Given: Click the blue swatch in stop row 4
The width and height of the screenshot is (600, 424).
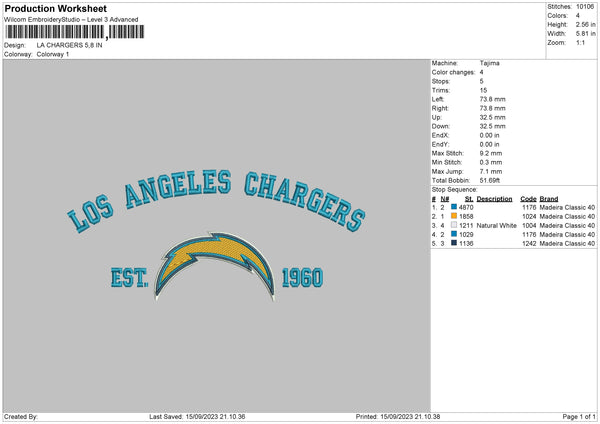Looking at the screenshot, I should point(454,234).
